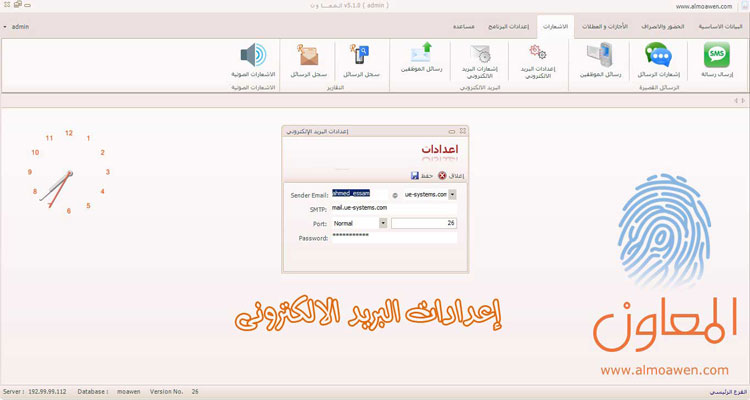Open the green SMS إرسال رسالة tool
Image resolution: width=750 pixels, height=400 pixels.
coord(717,54)
